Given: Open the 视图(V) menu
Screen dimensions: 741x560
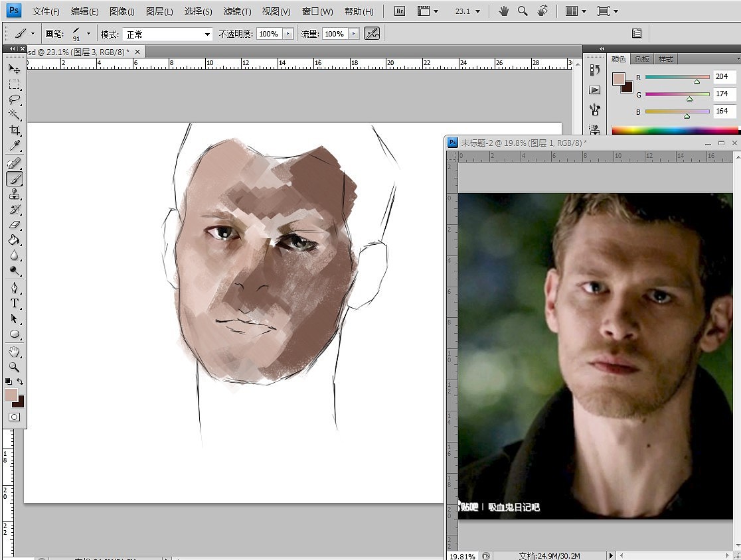Looking at the screenshot, I should [276, 11].
